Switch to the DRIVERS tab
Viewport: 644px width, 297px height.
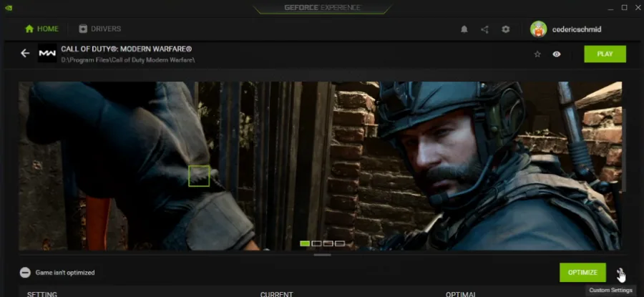point(99,29)
